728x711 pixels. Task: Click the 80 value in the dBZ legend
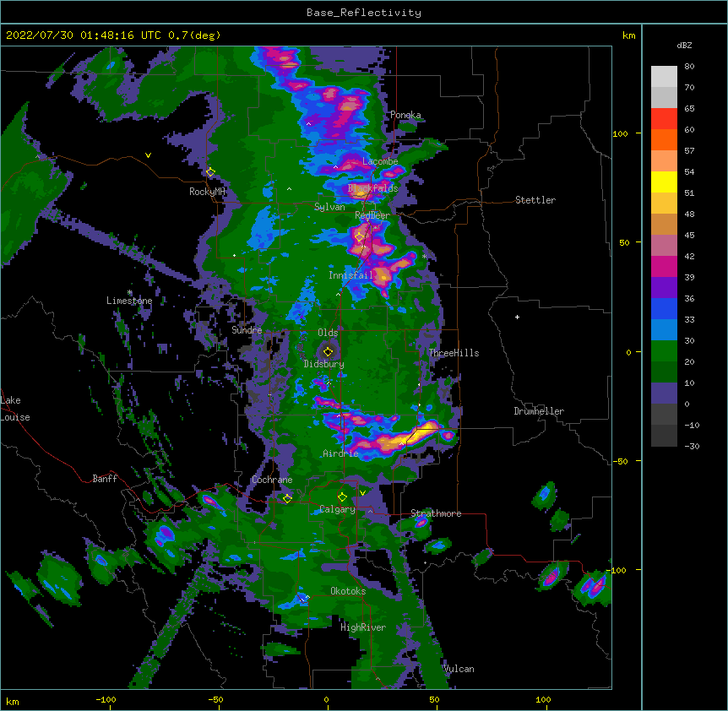(689, 67)
